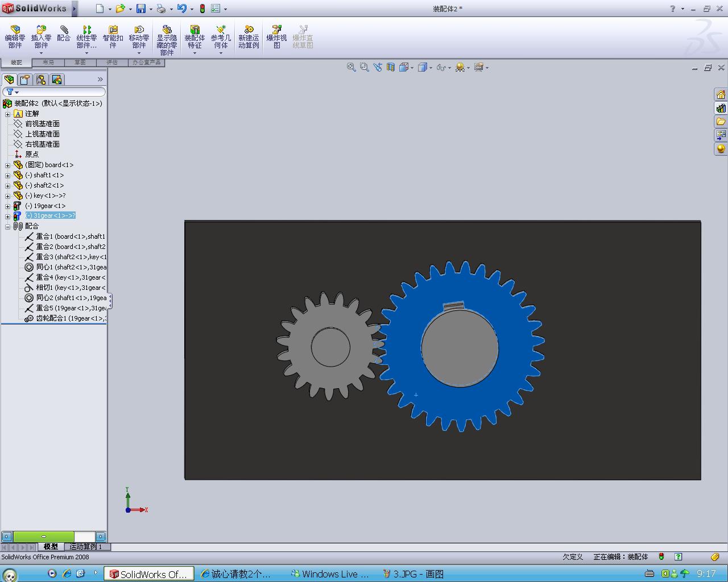Click View Settings monitor icon

click(478, 67)
